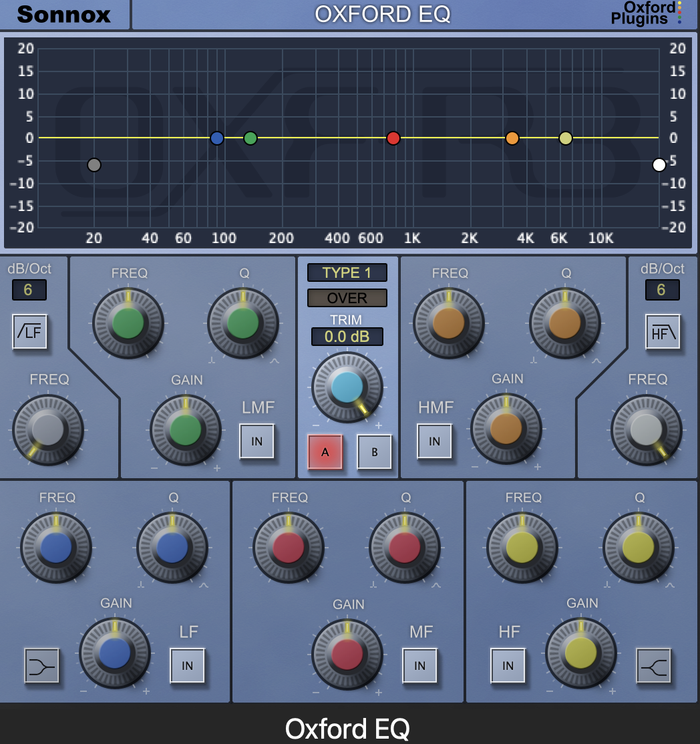Open the right dB/Oct slope value 6

[662, 289]
